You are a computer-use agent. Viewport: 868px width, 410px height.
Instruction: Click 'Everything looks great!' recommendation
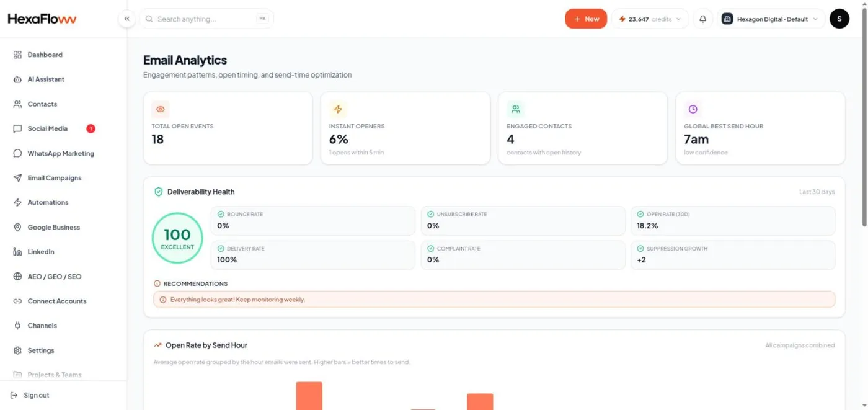[x=494, y=300]
